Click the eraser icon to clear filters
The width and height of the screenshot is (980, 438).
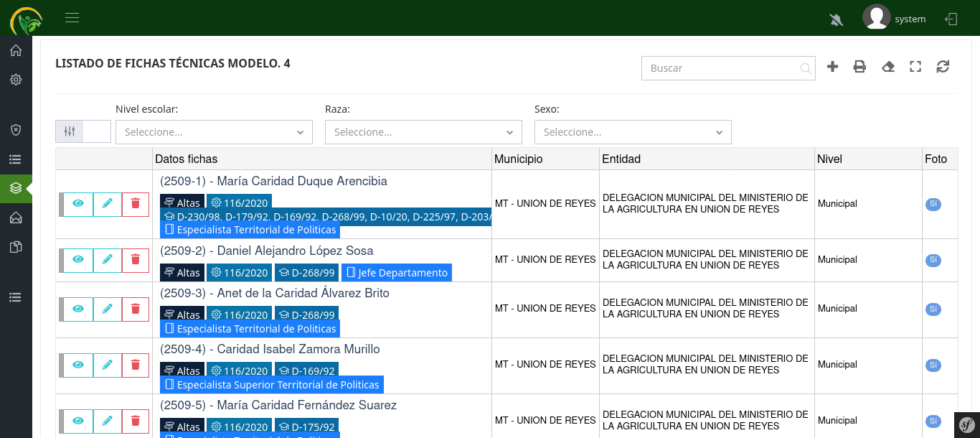[x=888, y=67]
